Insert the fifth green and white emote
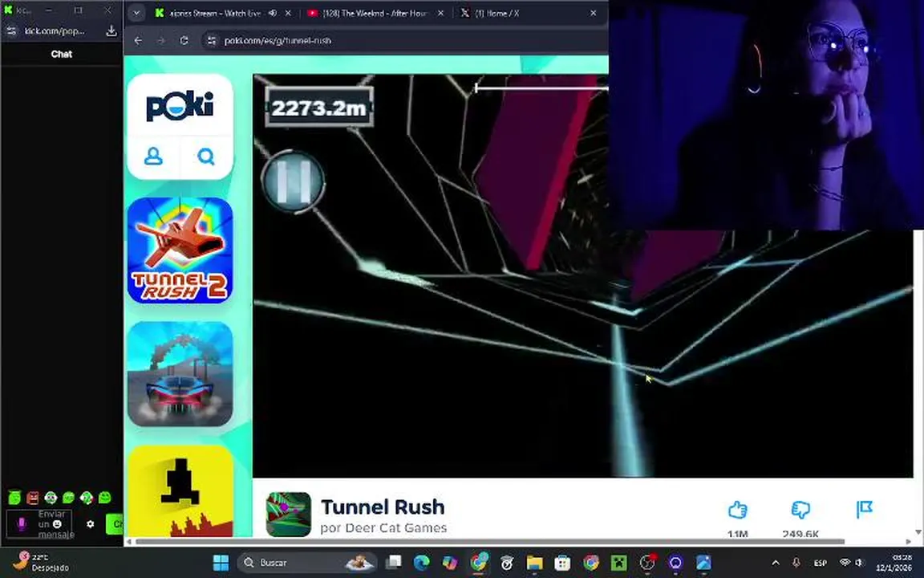Viewport: 924px width, 578px height. 87,498
